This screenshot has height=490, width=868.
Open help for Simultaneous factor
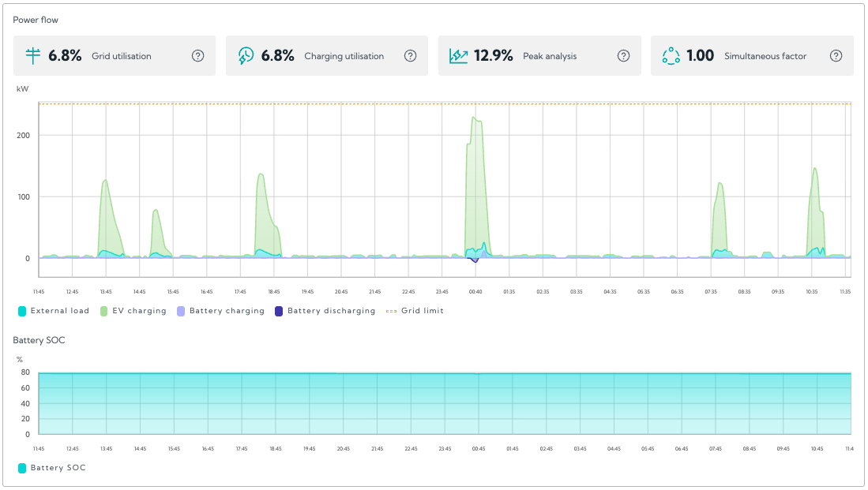point(836,56)
